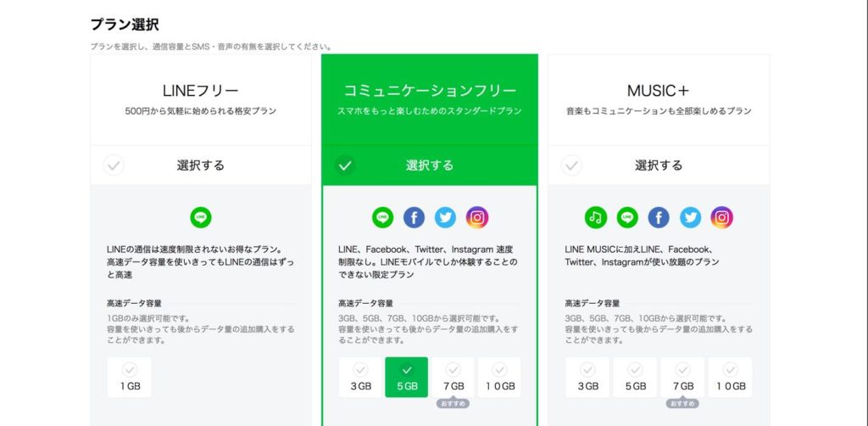Toggle the コミュニケーションフリー selected checkmark

[345, 165]
